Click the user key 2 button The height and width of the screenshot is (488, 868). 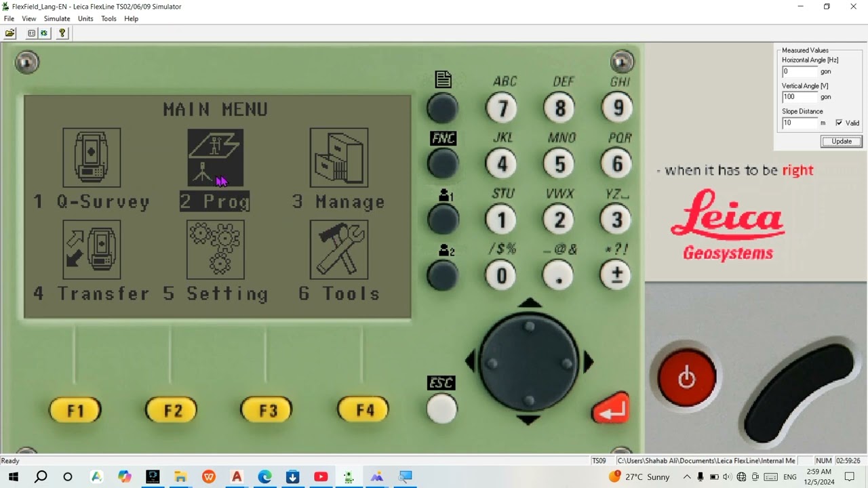tap(443, 275)
